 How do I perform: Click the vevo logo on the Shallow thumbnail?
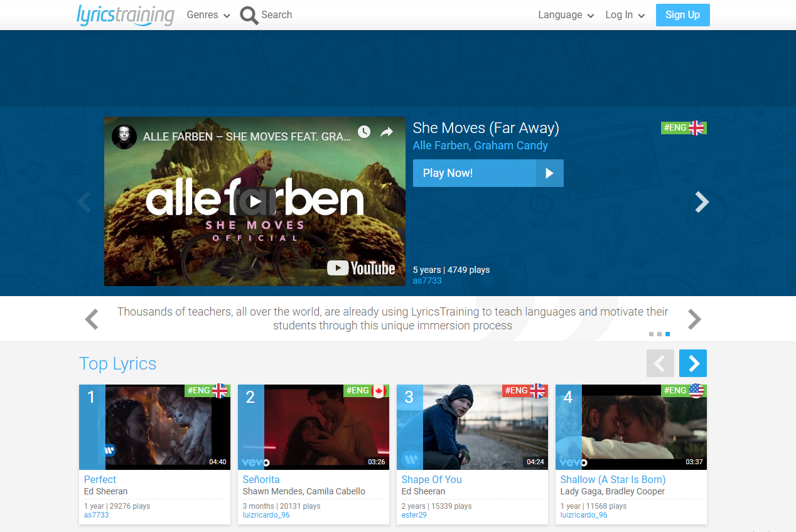click(x=574, y=462)
